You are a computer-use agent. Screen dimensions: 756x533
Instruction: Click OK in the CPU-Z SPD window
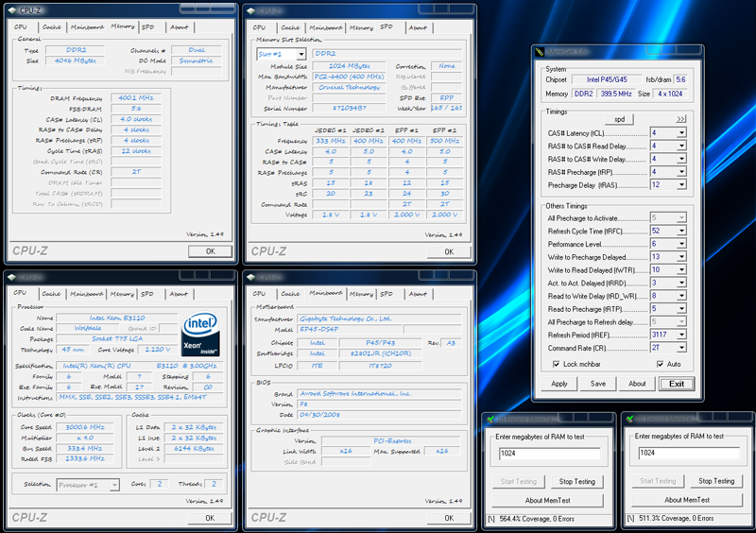[449, 251]
